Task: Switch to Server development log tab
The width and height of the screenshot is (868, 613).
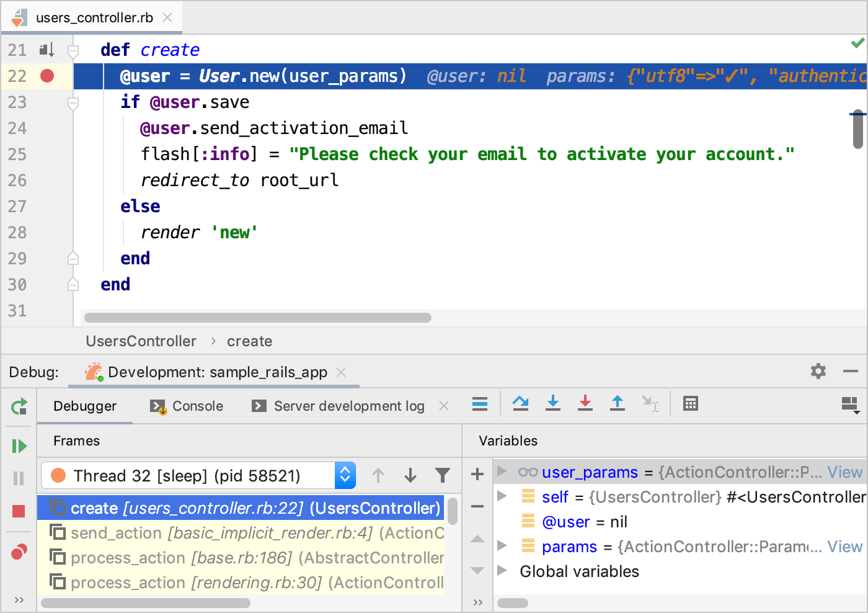Action: tap(348, 406)
